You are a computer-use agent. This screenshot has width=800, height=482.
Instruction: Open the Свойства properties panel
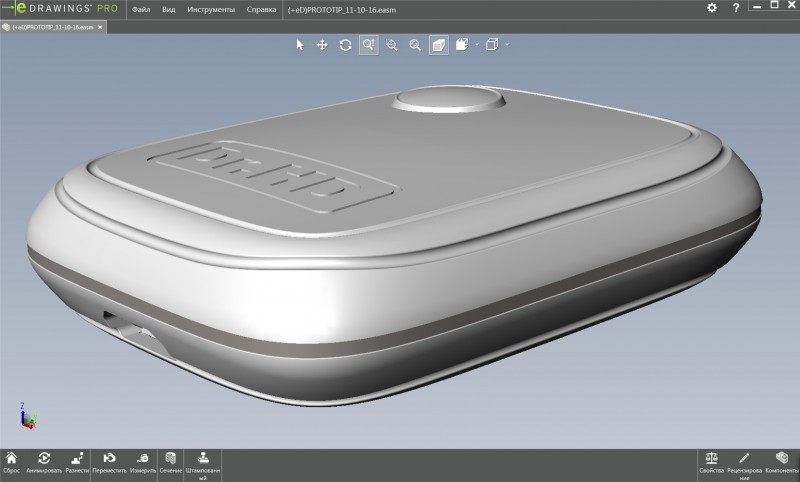click(x=711, y=463)
